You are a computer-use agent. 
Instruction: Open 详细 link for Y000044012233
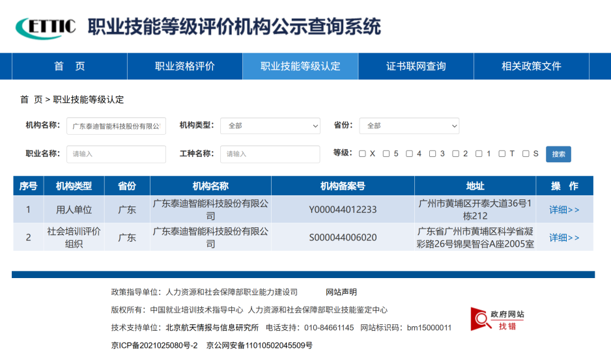point(564,210)
